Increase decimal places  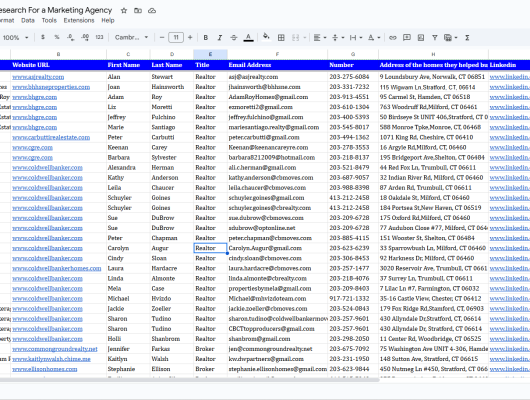click(85, 37)
